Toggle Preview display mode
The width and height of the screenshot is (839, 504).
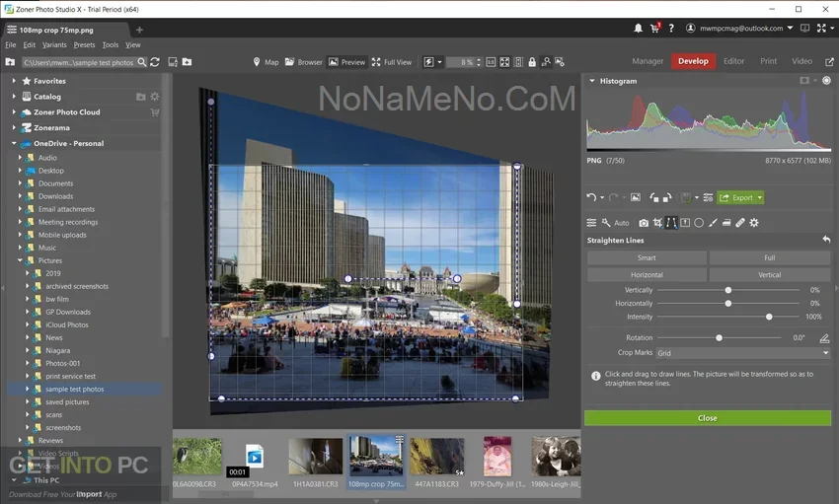click(346, 62)
